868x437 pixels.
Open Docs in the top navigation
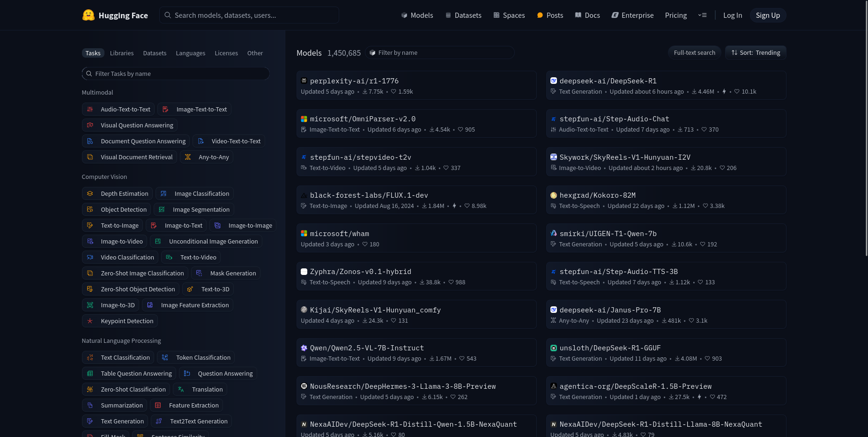click(x=587, y=15)
